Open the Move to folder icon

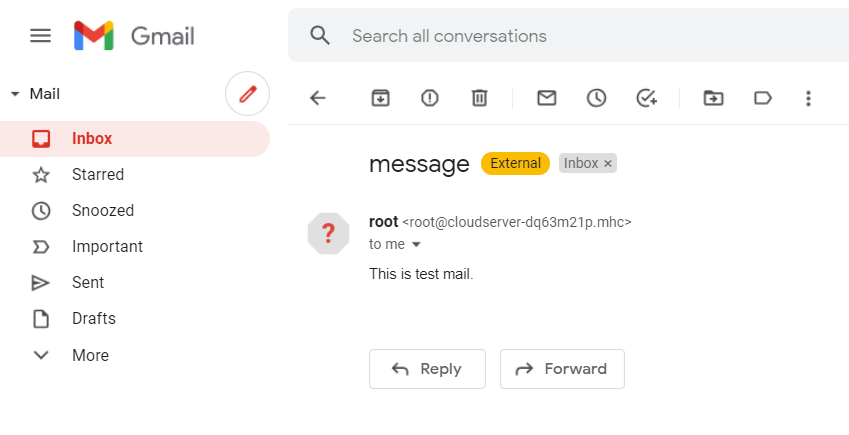click(714, 98)
